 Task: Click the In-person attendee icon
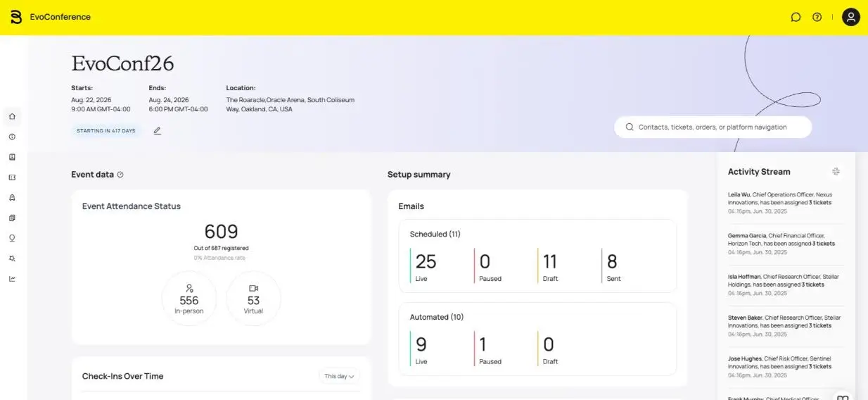[x=189, y=288]
